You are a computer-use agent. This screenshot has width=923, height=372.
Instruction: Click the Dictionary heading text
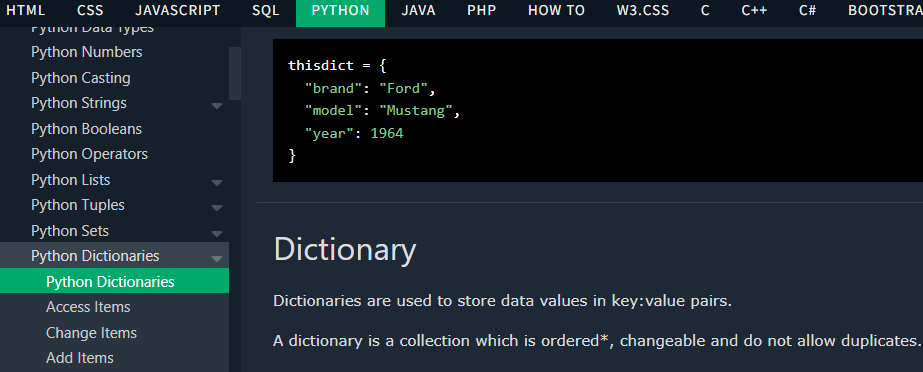click(345, 250)
